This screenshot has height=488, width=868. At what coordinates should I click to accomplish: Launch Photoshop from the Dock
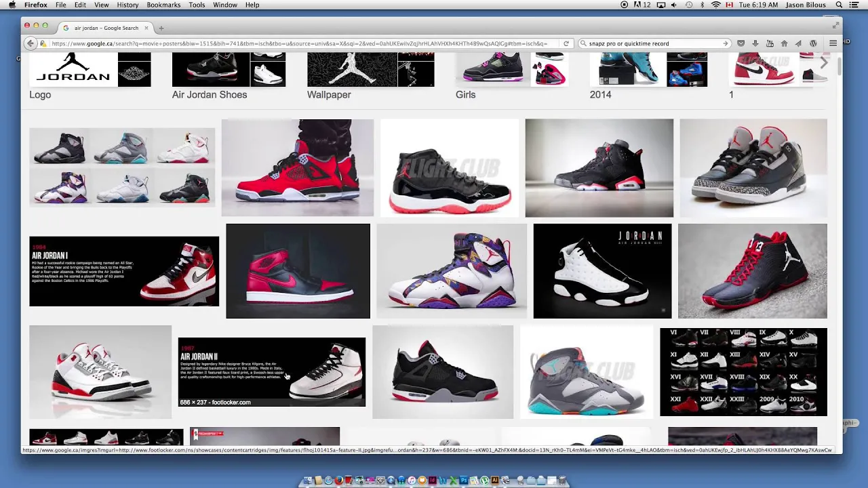click(464, 481)
